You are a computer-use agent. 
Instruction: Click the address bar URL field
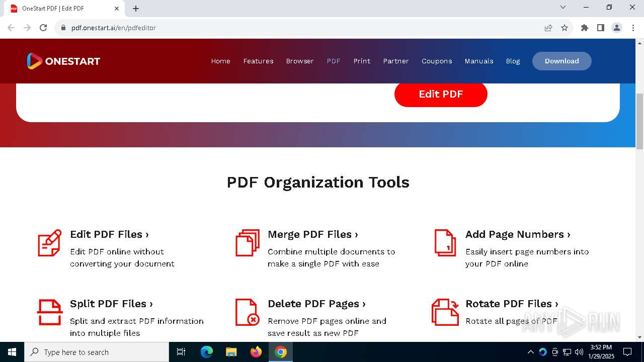point(302,28)
